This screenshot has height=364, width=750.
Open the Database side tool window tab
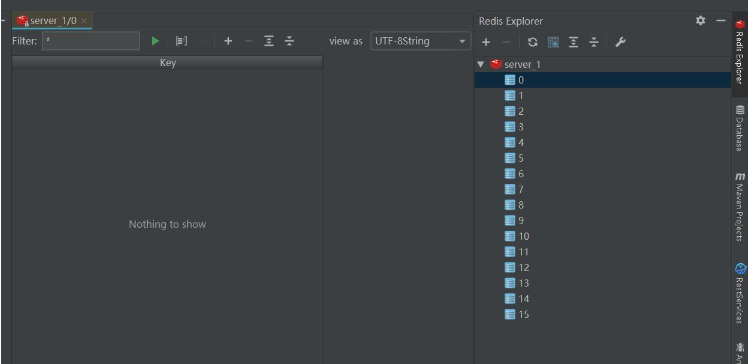(740, 128)
